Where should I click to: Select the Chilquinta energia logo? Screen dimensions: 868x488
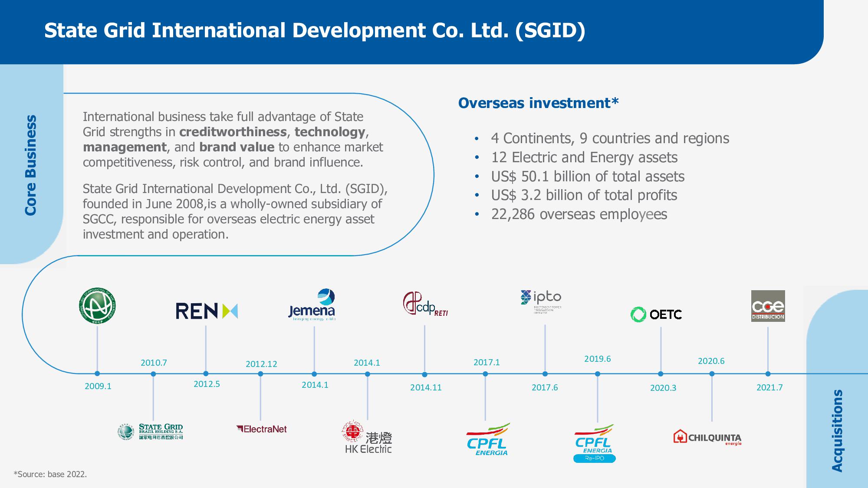[x=707, y=437]
